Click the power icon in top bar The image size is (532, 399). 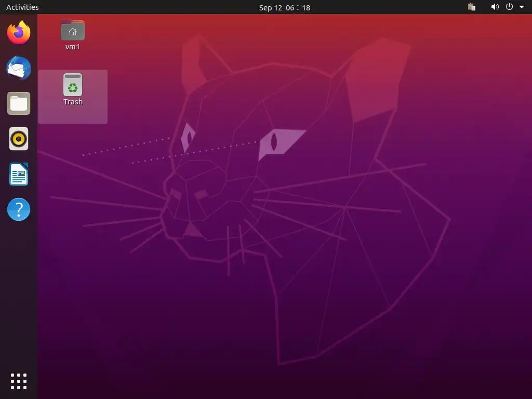509,7
